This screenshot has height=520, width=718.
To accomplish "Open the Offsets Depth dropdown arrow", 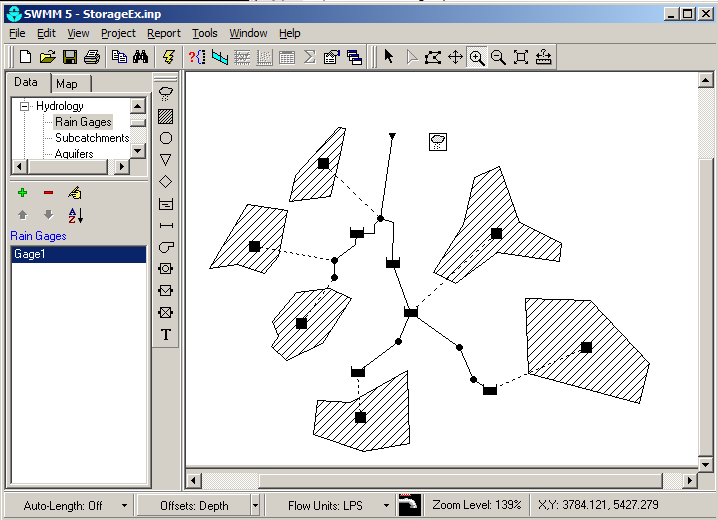I will 255,506.
